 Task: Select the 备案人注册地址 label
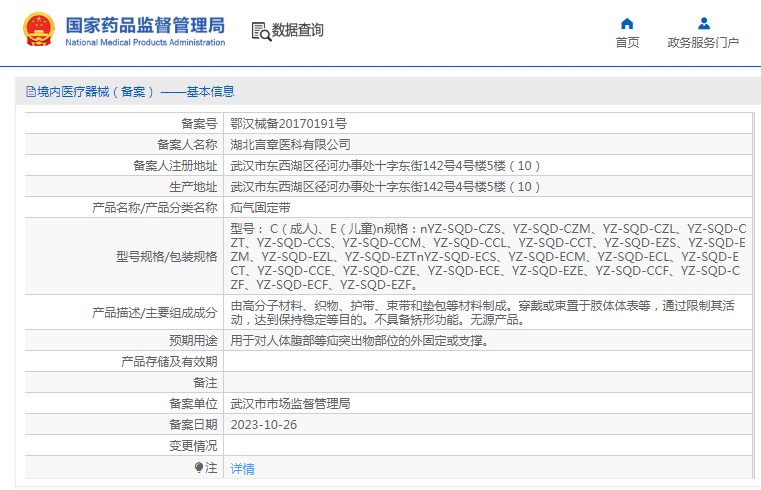click(x=175, y=166)
